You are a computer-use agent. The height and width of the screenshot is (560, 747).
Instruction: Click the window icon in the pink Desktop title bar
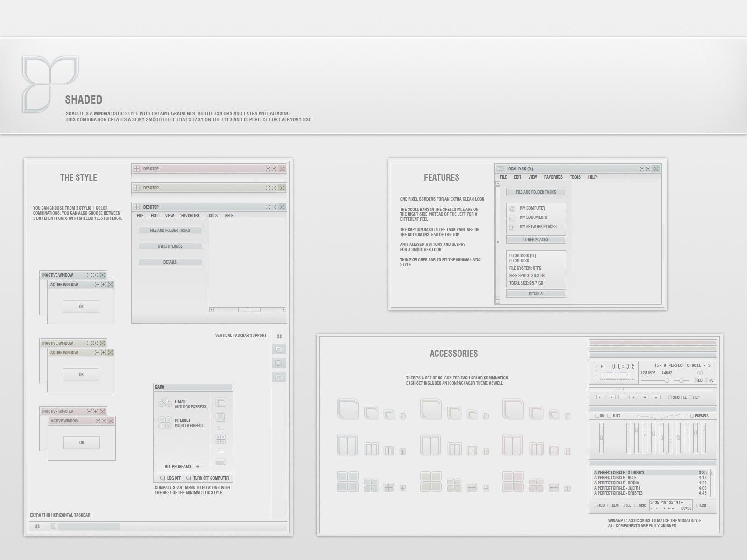coord(137,168)
